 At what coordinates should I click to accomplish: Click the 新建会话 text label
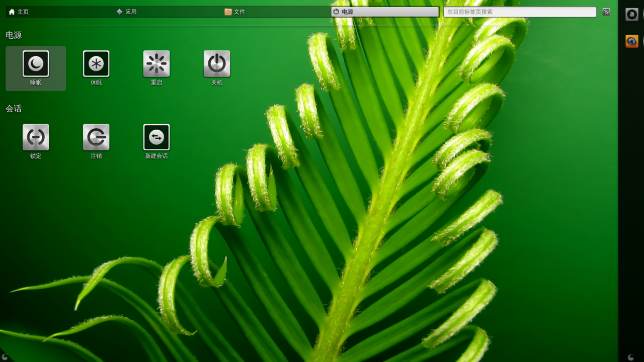(156, 156)
